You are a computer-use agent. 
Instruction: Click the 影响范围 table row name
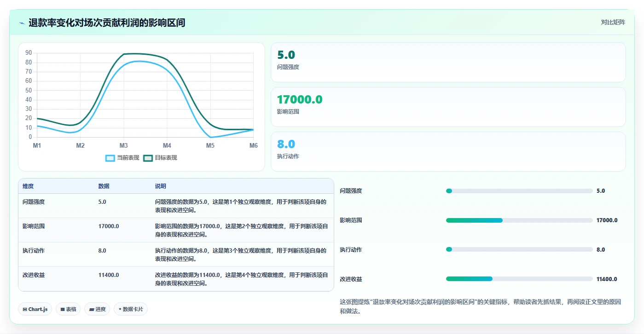(x=34, y=226)
